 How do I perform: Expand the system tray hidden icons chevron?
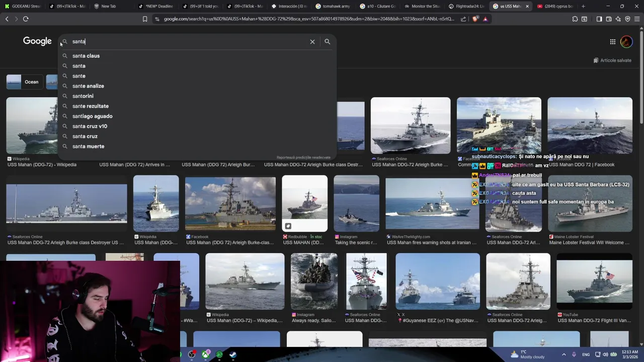(x=563, y=354)
